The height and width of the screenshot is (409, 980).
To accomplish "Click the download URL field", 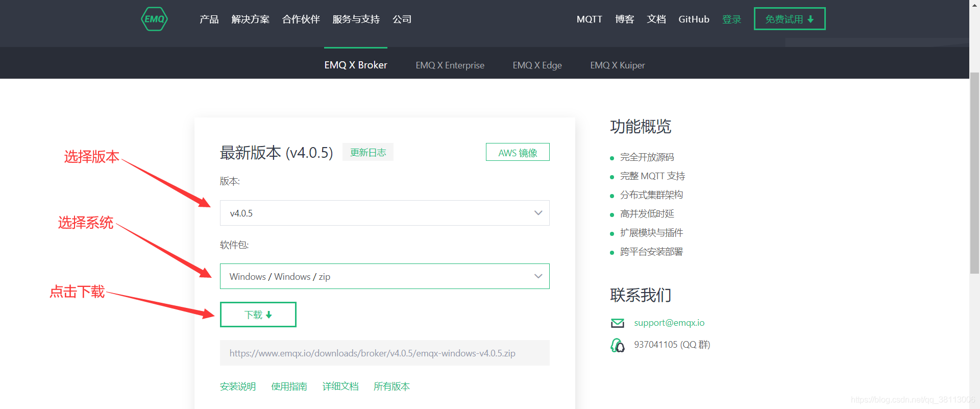I will click(x=385, y=353).
